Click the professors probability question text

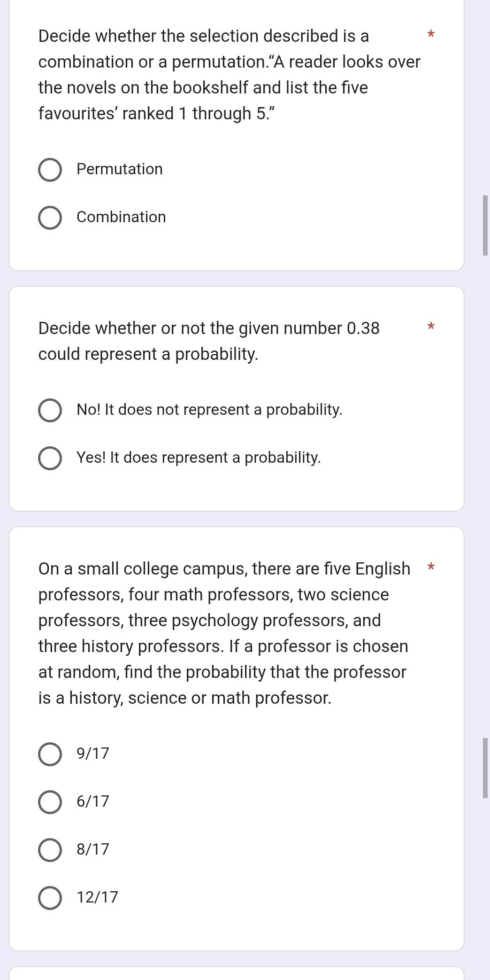click(x=224, y=633)
